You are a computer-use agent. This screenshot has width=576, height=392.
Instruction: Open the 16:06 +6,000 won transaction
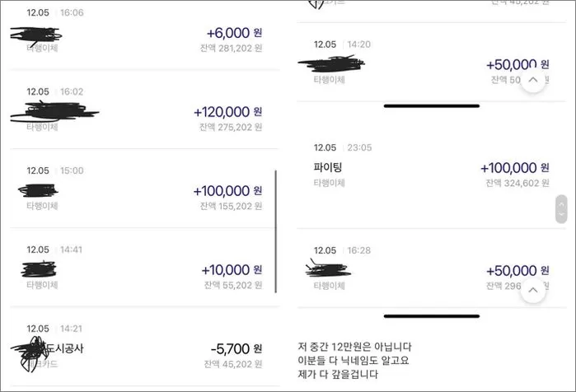coord(144,34)
